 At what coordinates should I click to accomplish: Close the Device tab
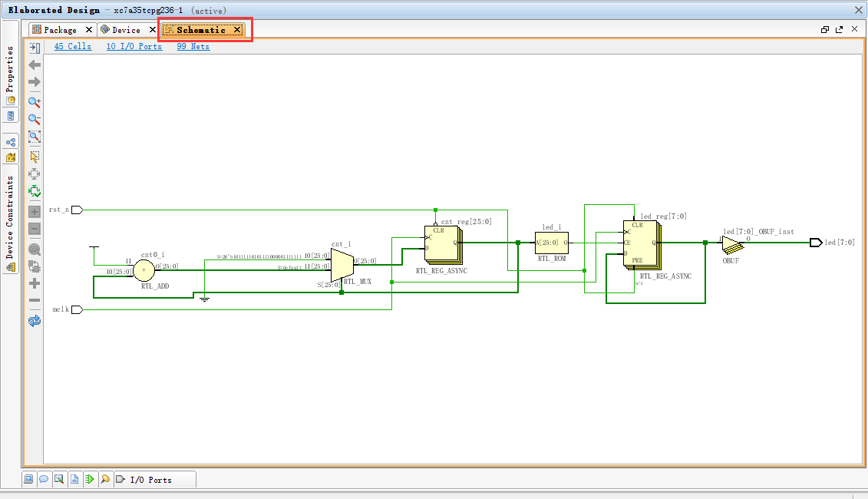point(153,30)
